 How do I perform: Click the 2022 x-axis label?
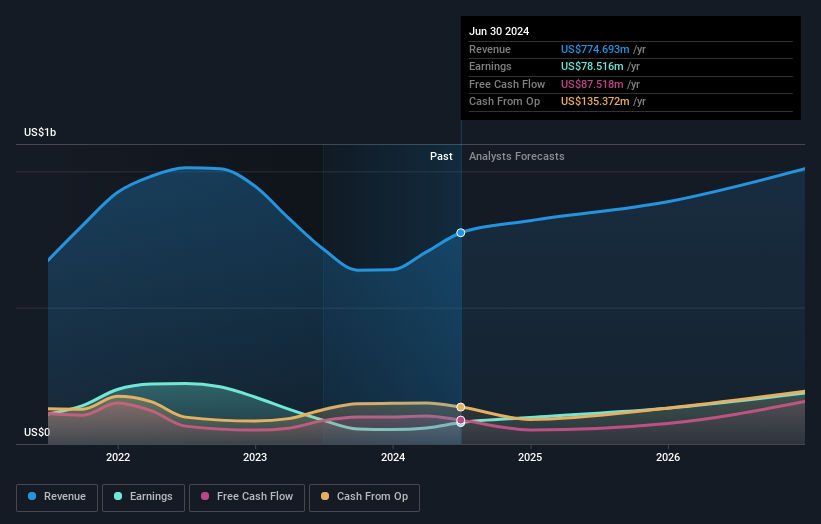coord(118,458)
